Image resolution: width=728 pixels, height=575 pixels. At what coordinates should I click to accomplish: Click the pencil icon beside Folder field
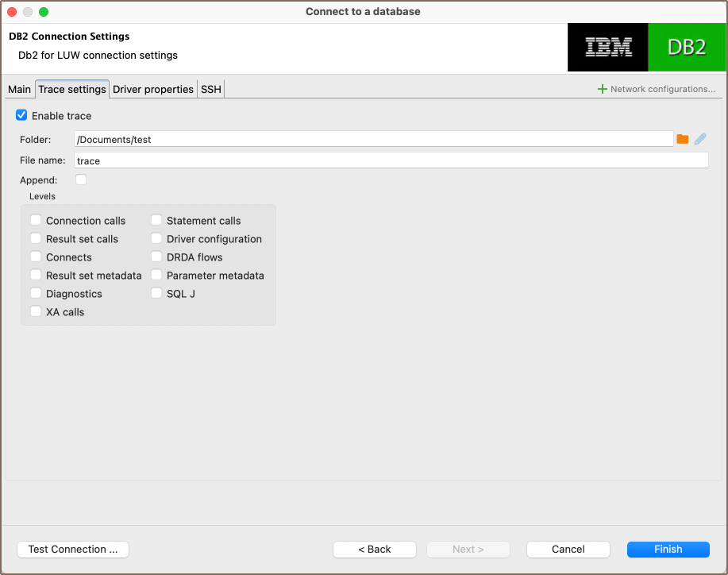coord(699,139)
